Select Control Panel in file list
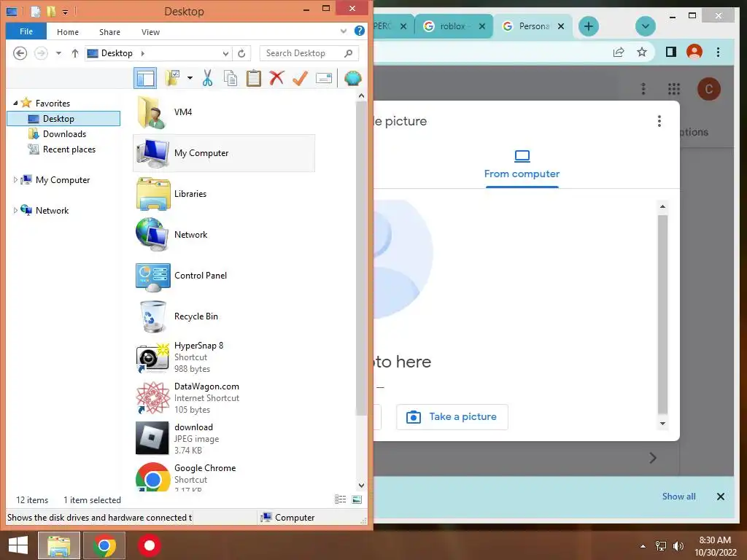The height and width of the screenshot is (560, 747). pyautogui.click(x=224, y=276)
